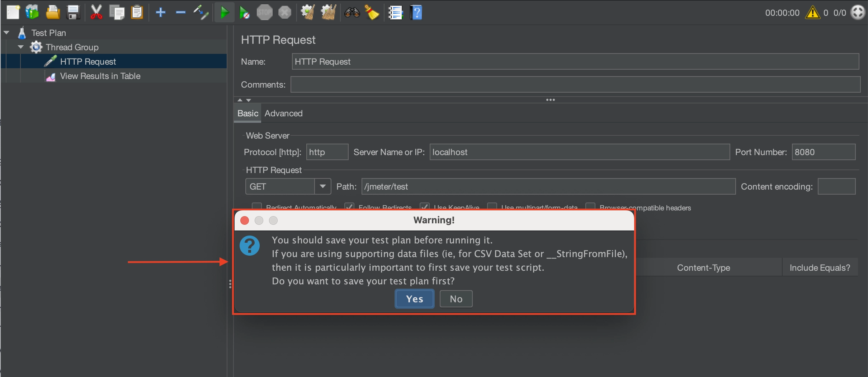
Task: Collapse all tree nodes with the minus icon
Action: pyautogui.click(x=181, y=13)
